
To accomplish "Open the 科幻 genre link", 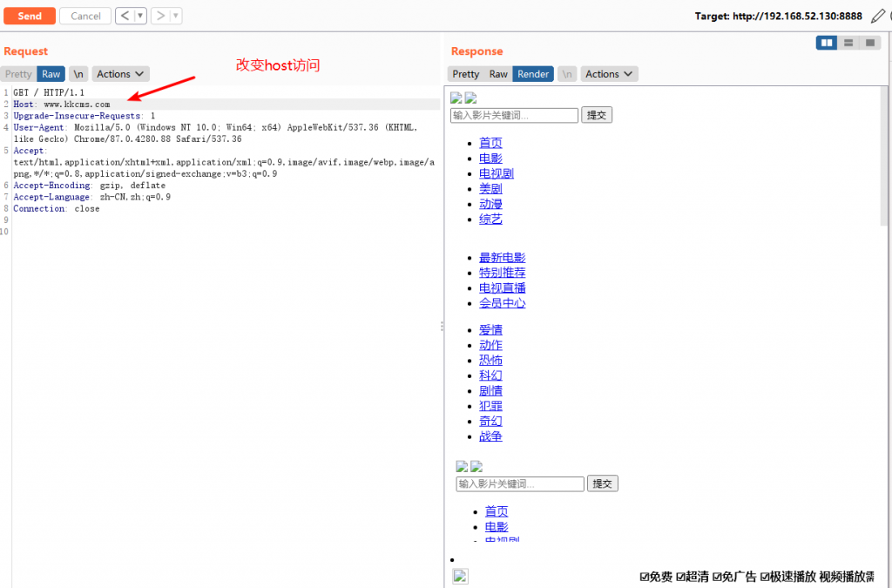I will (490, 376).
